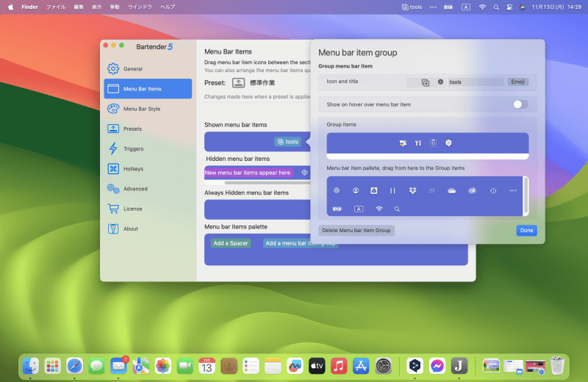The height and width of the screenshot is (382, 588).
Task: Click Add a menu bar item group
Action: (301, 243)
